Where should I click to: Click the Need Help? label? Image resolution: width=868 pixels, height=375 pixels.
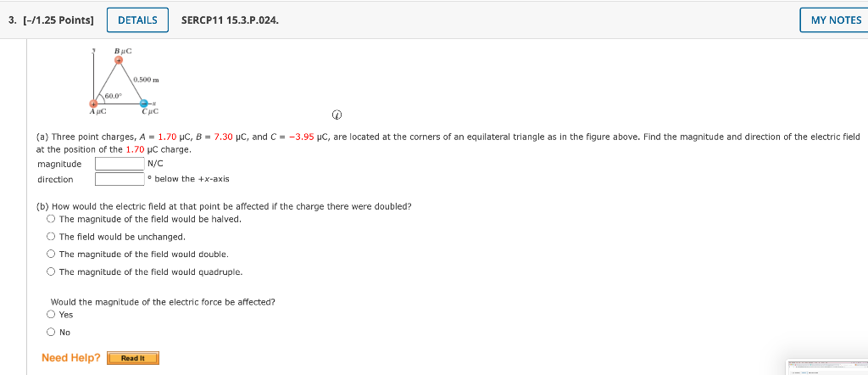[71, 358]
